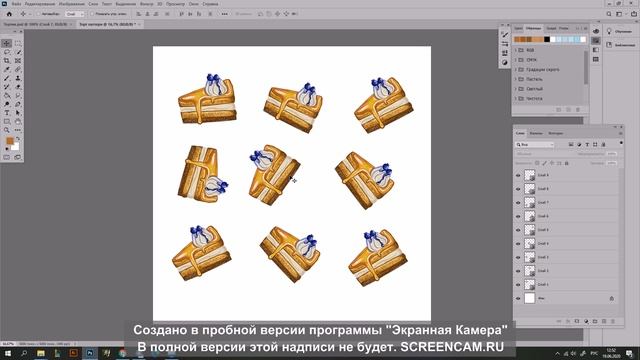Expand the Пастель swatch folder
This screenshot has height=360, width=640.
click(x=516, y=79)
